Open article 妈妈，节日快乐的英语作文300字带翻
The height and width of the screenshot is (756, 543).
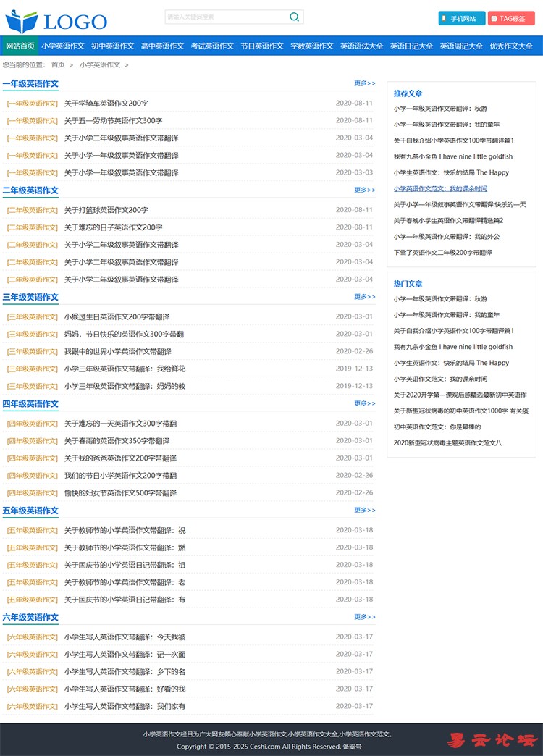[x=124, y=334]
